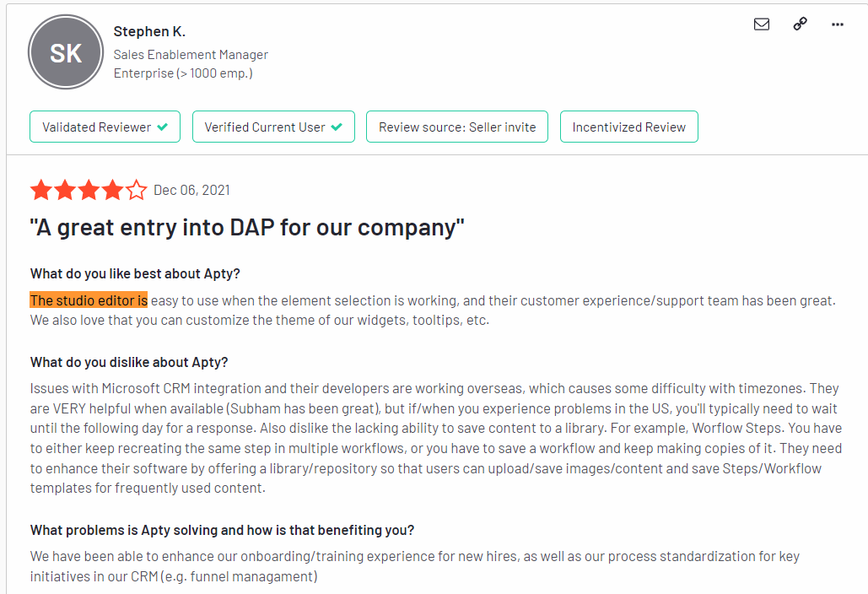
Task: Open the three-dot more options menu
Action: click(838, 24)
